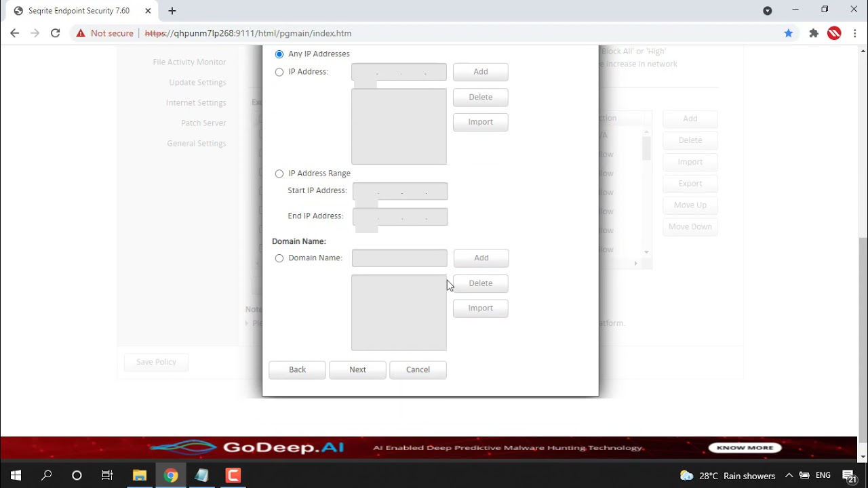The width and height of the screenshot is (868, 488).
Task: Click the End IP Address field
Action: click(x=400, y=216)
